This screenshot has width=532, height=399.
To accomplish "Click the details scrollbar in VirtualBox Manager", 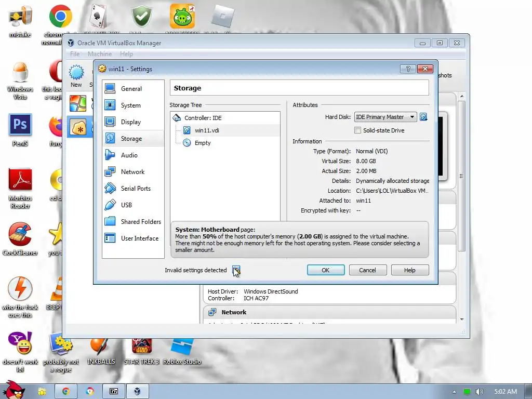I will click(461, 176).
